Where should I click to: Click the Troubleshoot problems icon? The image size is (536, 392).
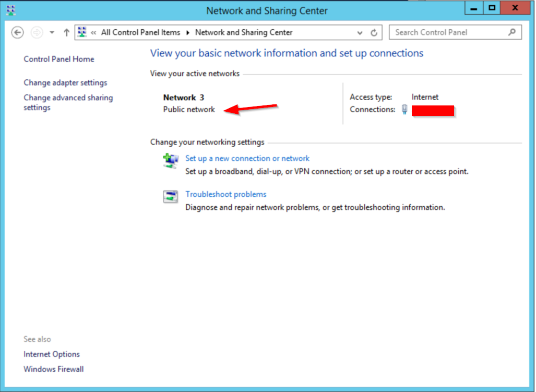click(170, 196)
